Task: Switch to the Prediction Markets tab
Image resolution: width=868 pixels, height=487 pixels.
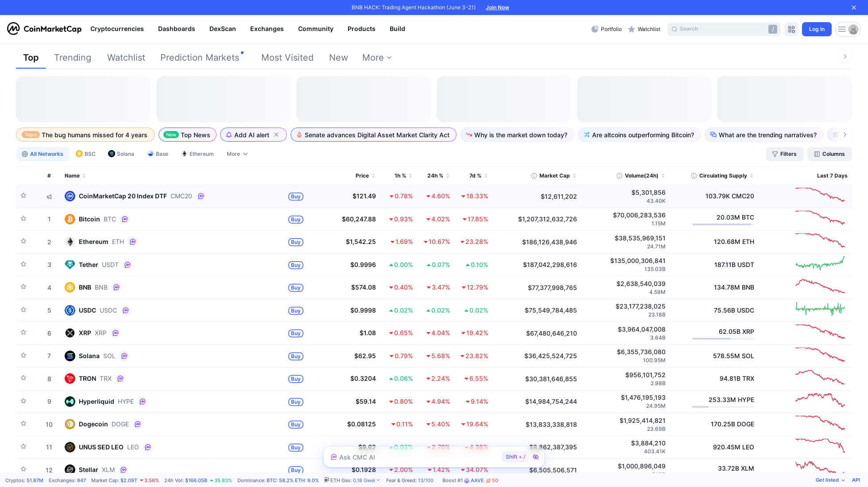Action: [x=200, y=58]
